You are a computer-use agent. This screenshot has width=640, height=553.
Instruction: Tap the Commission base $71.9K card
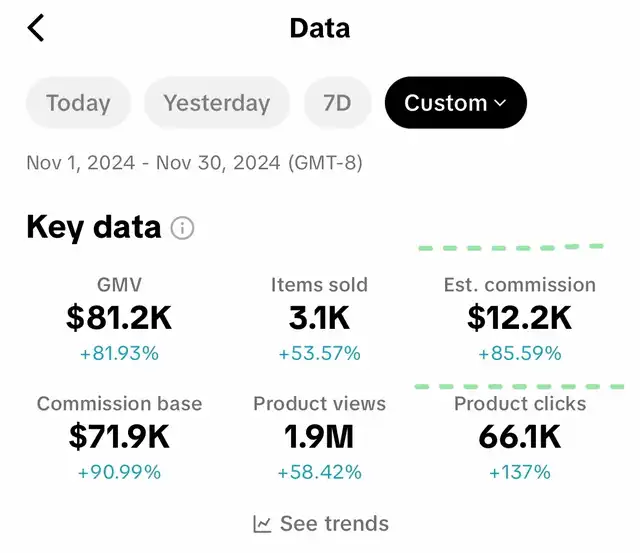click(119, 438)
